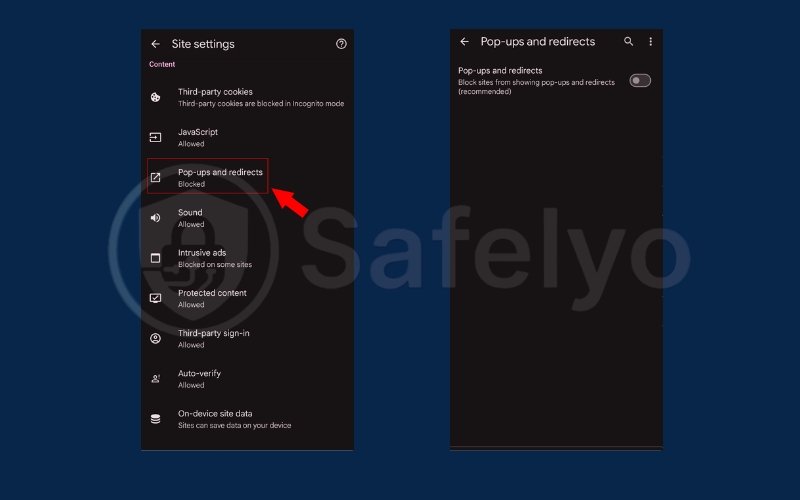Screen dimensions: 800x500
Task: Open the three-dot overflow menu
Action: point(651,42)
